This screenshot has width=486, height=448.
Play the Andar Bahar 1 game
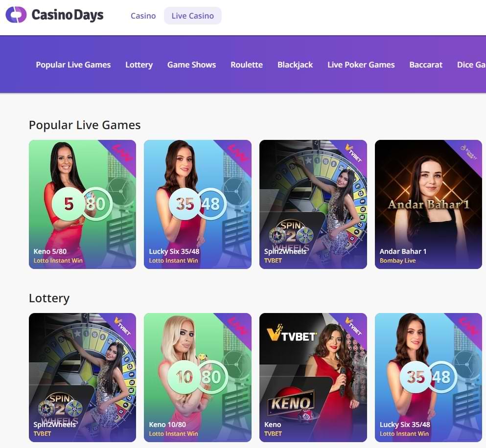point(428,204)
